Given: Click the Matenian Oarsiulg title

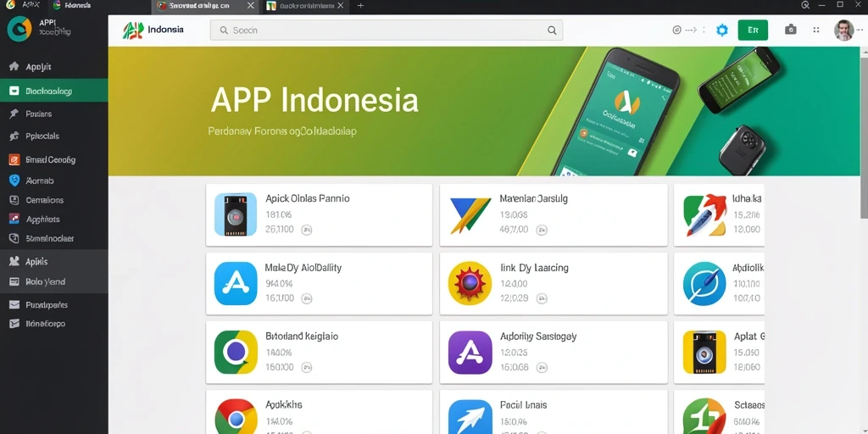Looking at the screenshot, I should pos(534,198).
